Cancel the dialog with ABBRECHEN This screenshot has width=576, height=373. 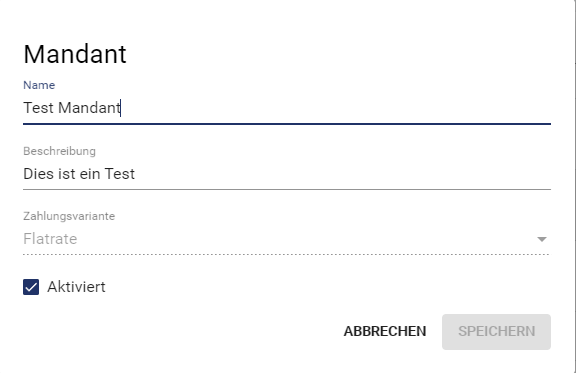385,331
